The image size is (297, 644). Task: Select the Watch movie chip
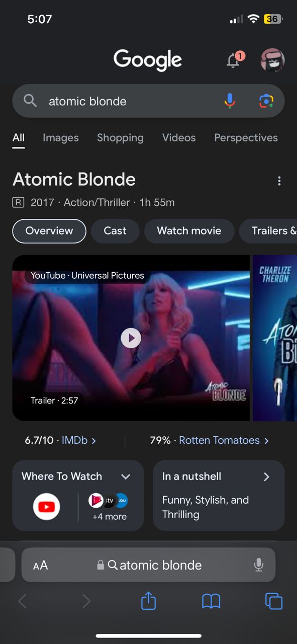189,231
